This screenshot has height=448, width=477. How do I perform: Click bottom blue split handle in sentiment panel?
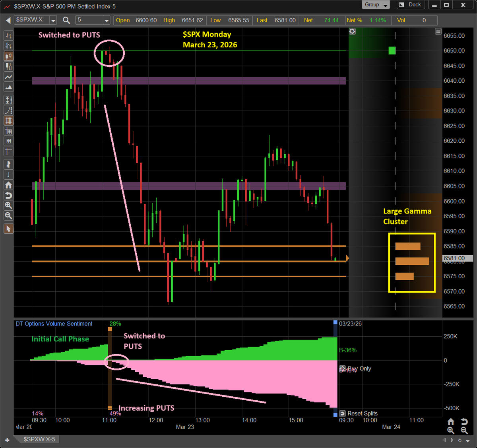335,415
